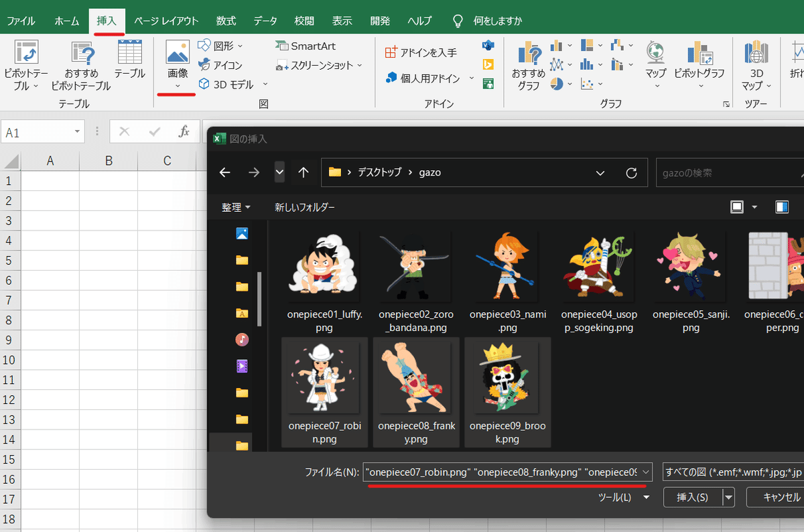Select the onepiece01_luffy.png thumbnail
804x532 pixels.
pyautogui.click(x=325, y=268)
